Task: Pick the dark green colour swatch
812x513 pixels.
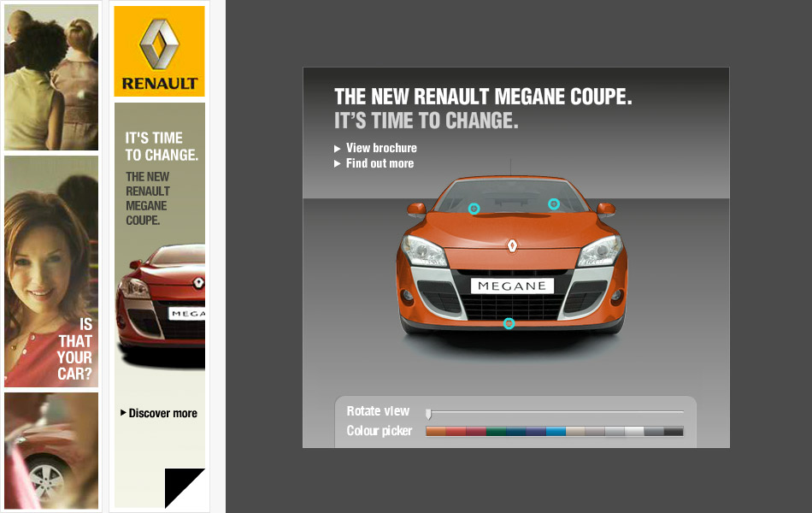Action: pos(495,431)
